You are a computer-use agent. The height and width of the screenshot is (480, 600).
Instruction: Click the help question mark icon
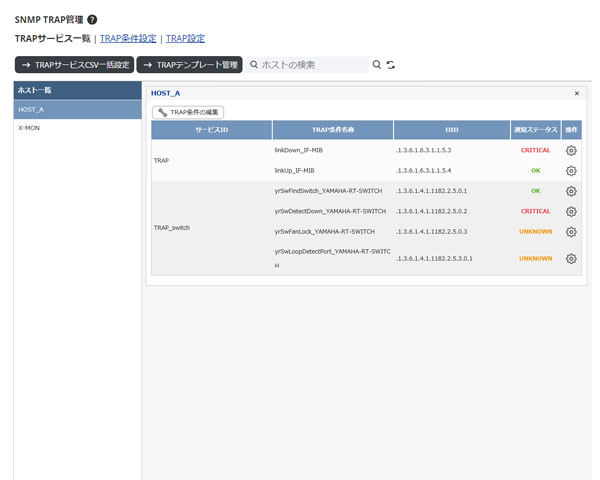coord(92,20)
